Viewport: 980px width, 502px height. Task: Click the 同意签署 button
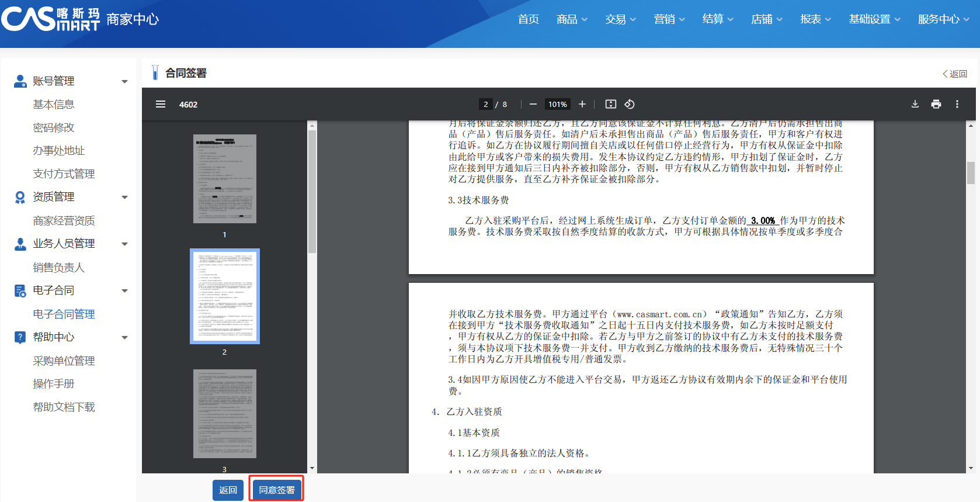277,490
